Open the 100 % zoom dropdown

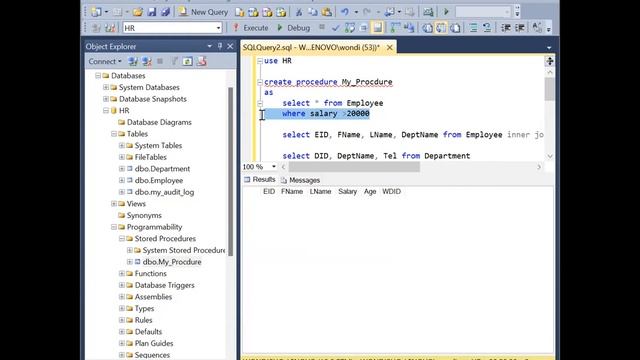point(274,167)
